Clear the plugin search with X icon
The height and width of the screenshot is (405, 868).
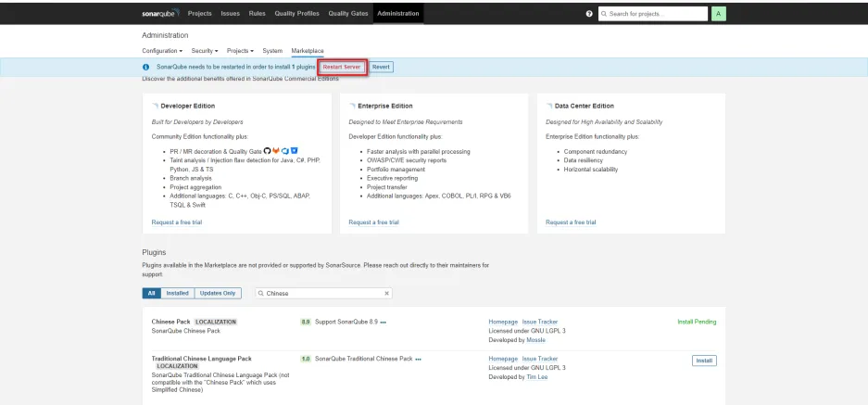(x=386, y=293)
